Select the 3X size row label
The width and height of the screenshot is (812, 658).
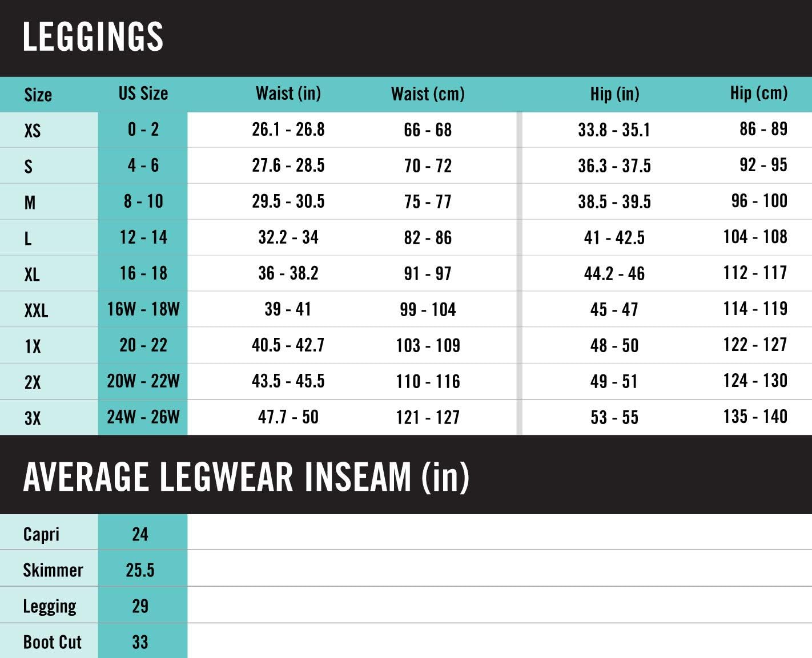33,418
